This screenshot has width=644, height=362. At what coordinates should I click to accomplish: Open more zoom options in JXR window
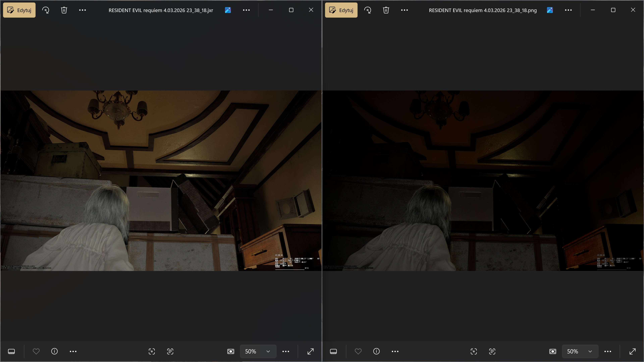coord(286,351)
